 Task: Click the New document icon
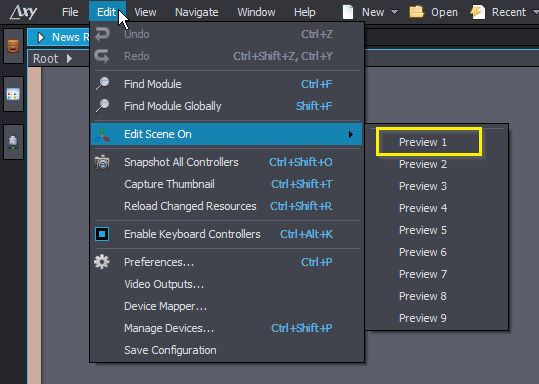[x=348, y=12]
